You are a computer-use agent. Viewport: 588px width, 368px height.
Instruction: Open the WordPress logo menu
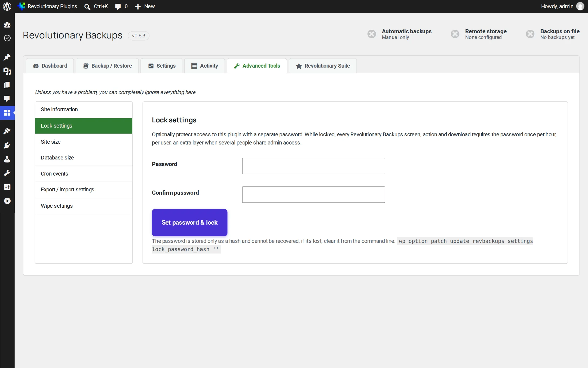tap(7, 6)
